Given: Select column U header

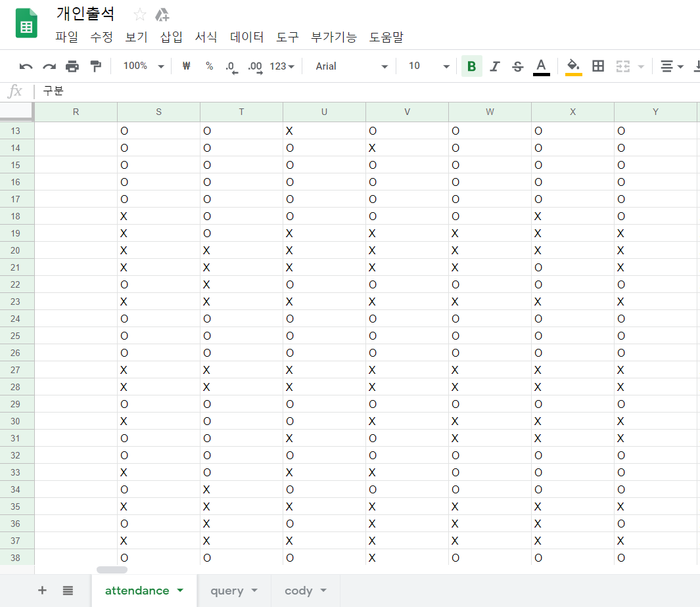Looking at the screenshot, I should point(324,112).
